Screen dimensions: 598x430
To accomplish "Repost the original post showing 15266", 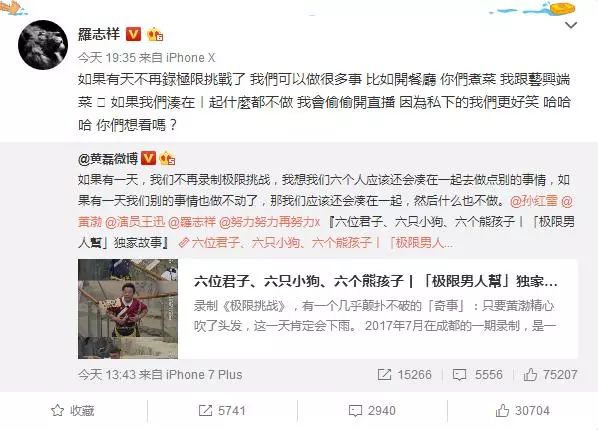I will (404, 375).
